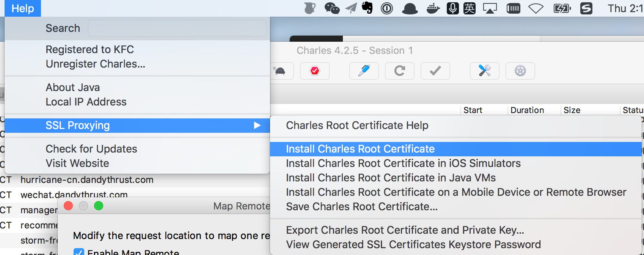The width and height of the screenshot is (644, 255).
Task: Select Visit Website menu item
Action: pos(137,163)
